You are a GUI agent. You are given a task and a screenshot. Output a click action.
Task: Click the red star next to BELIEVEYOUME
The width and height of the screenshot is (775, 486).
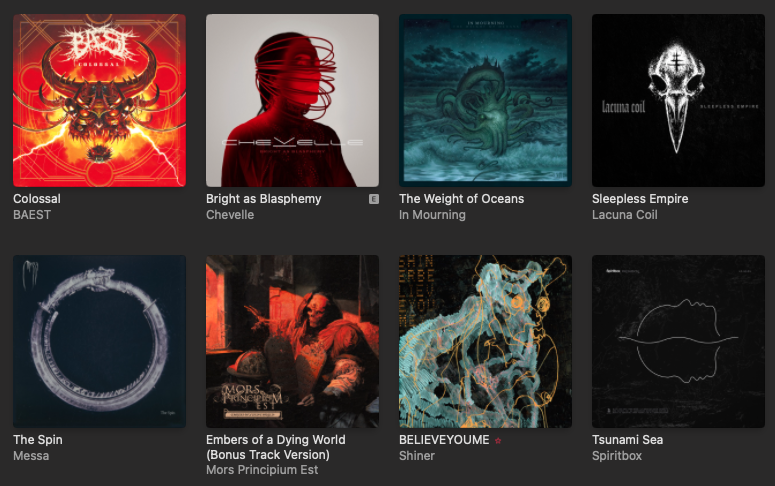pyautogui.click(x=498, y=441)
